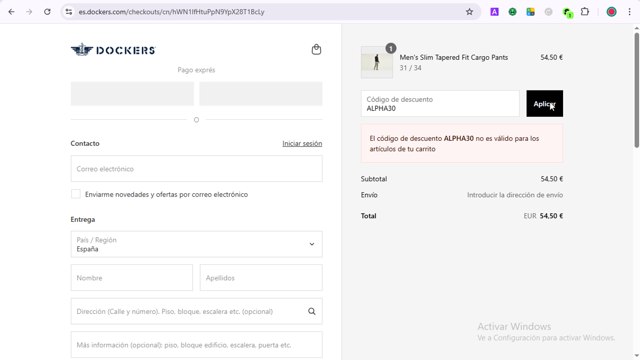Click the Total 54,50 € amount
The width and height of the screenshot is (640, 360).
551,216
